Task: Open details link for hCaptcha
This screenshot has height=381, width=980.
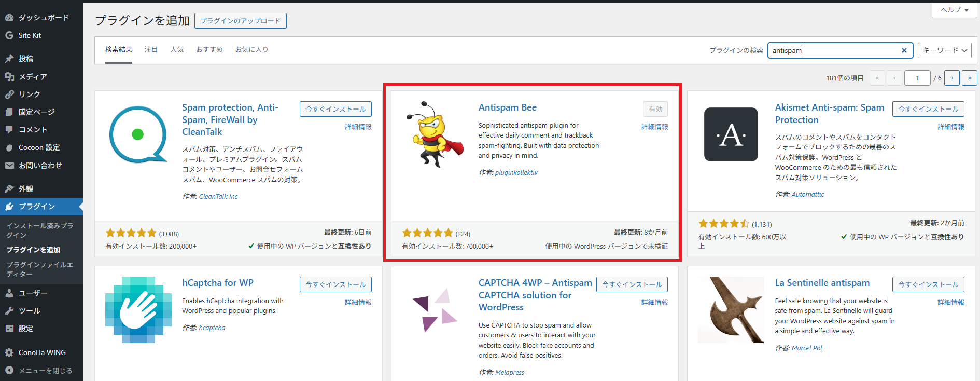Action: click(358, 302)
